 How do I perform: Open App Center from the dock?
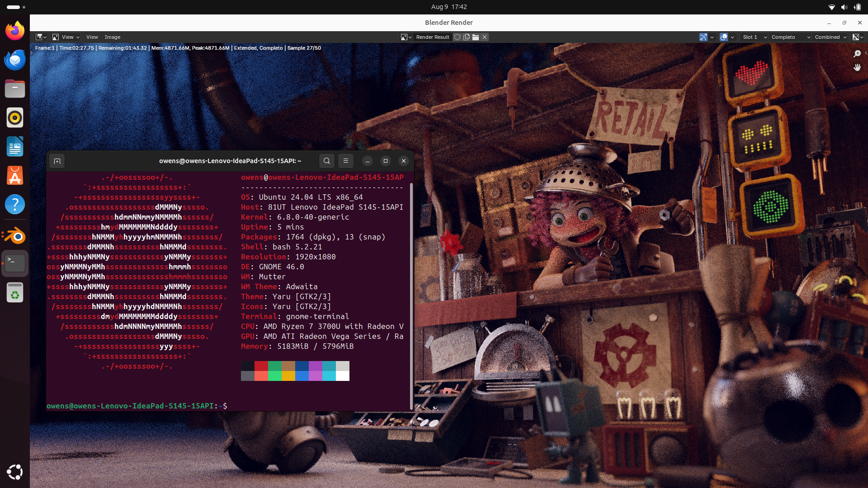click(15, 175)
